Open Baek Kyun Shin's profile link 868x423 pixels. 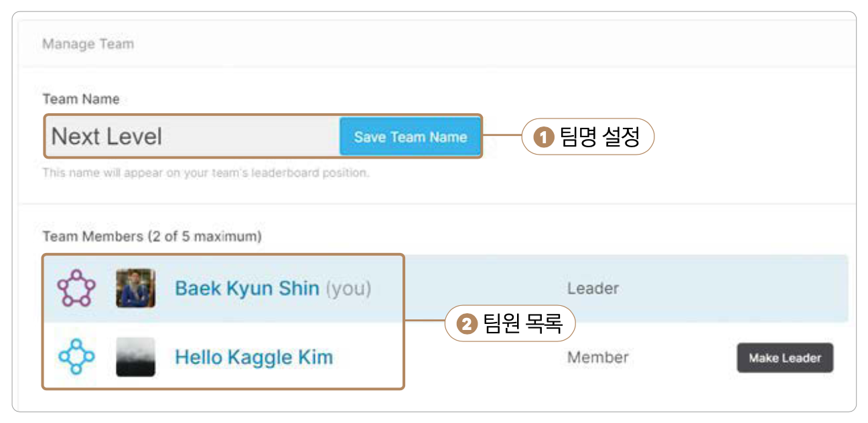click(x=246, y=288)
